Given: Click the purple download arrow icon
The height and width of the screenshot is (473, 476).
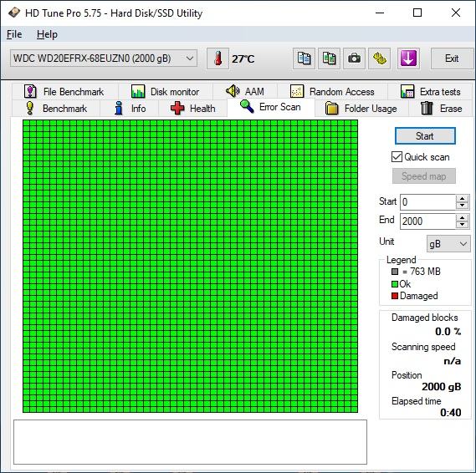Looking at the screenshot, I should [408, 58].
